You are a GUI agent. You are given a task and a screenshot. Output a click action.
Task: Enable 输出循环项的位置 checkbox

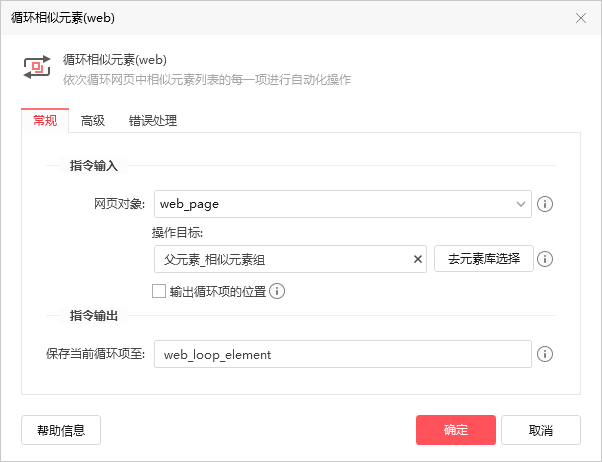(x=159, y=291)
